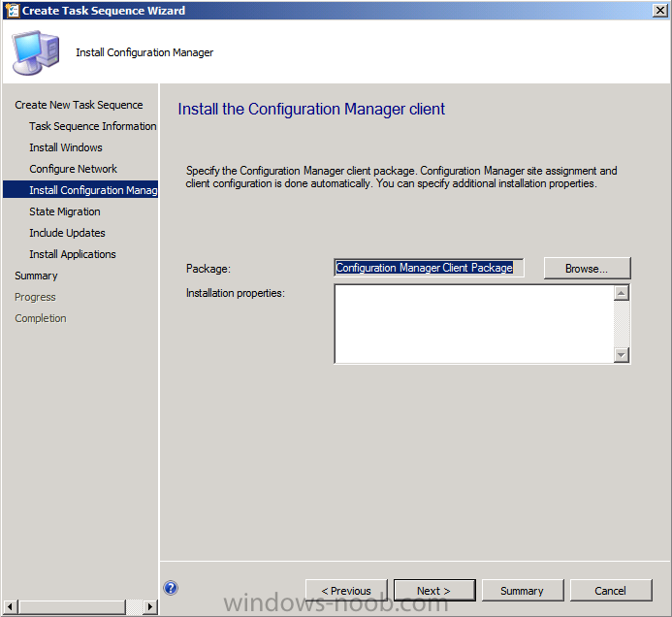Go to Install Applications step
This screenshot has height=617, width=672.
coord(73,254)
